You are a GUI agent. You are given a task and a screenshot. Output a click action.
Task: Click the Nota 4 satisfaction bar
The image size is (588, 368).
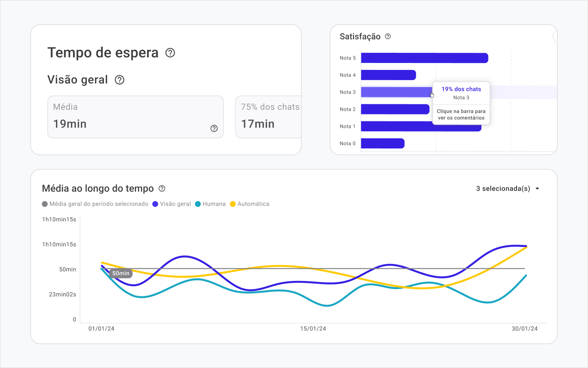[388, 75]
